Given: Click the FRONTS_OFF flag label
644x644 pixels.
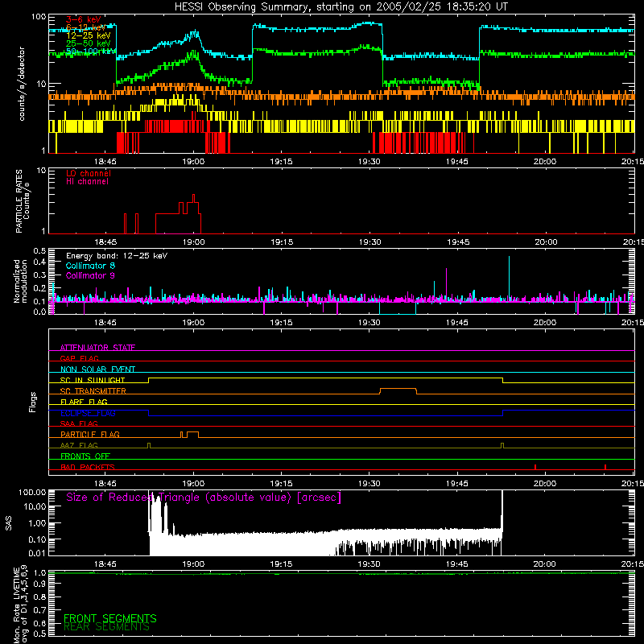Looking at the screenshot, I should point(85,456).
